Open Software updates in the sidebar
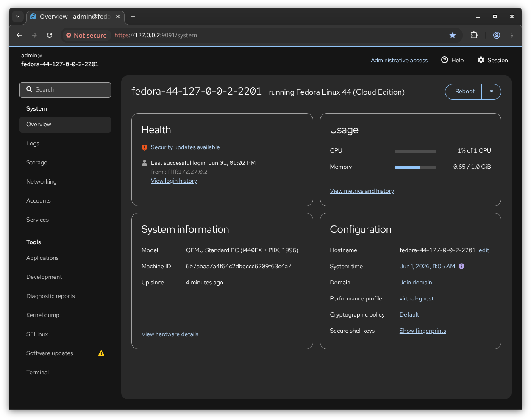531x420 pixels. click(x=65, y=353)
